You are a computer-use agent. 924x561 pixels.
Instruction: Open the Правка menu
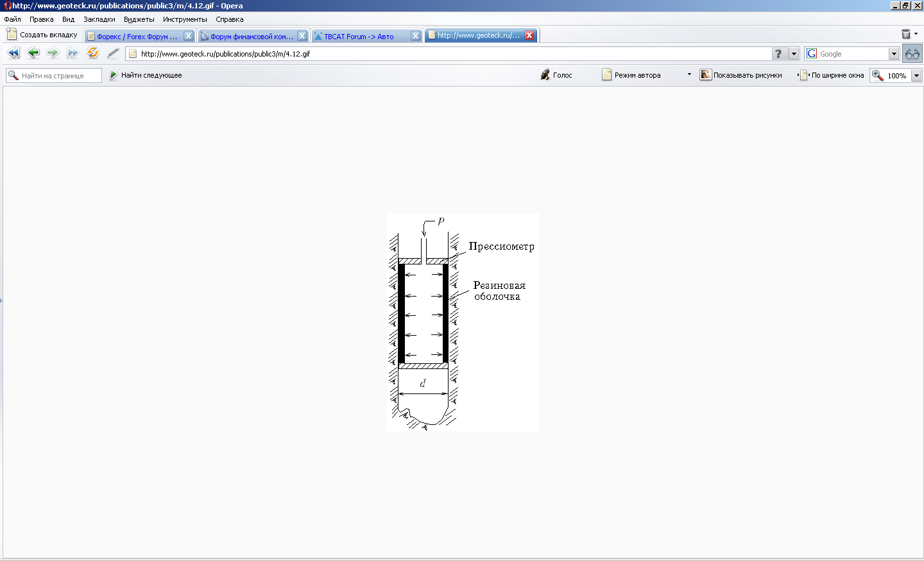pos(42,19)
